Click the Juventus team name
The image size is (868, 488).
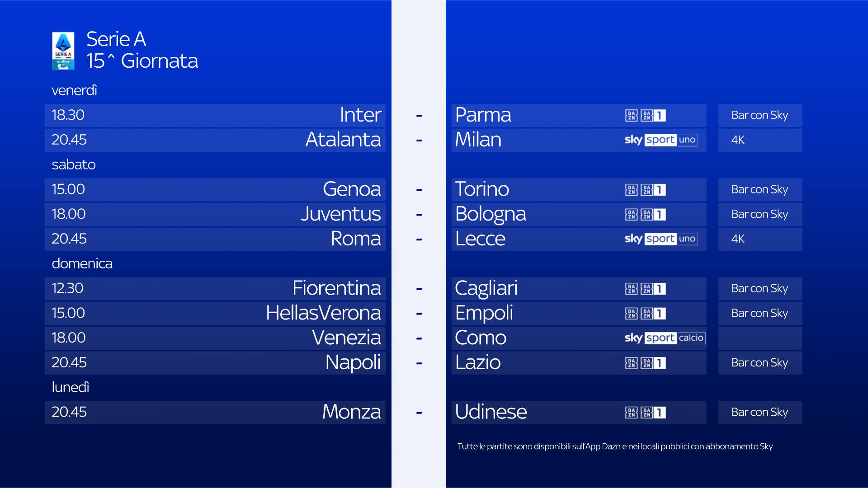click(x=340, y=214)
